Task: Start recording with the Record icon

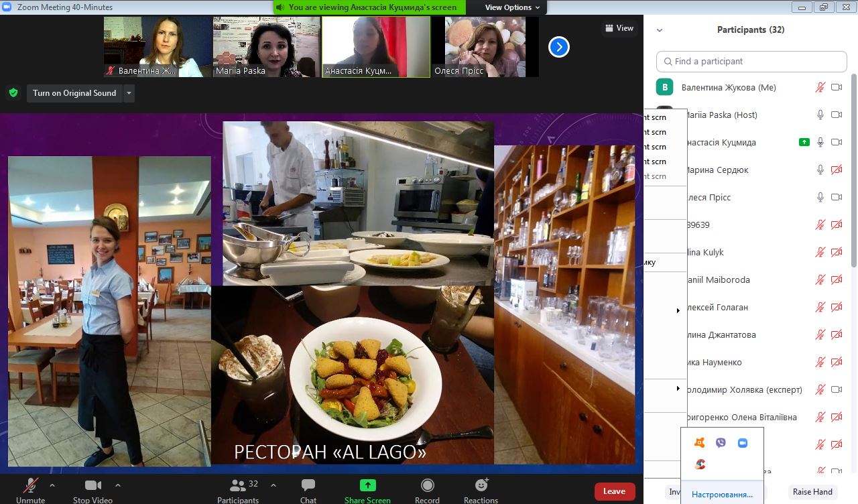Action: click(x=427, y=485)
